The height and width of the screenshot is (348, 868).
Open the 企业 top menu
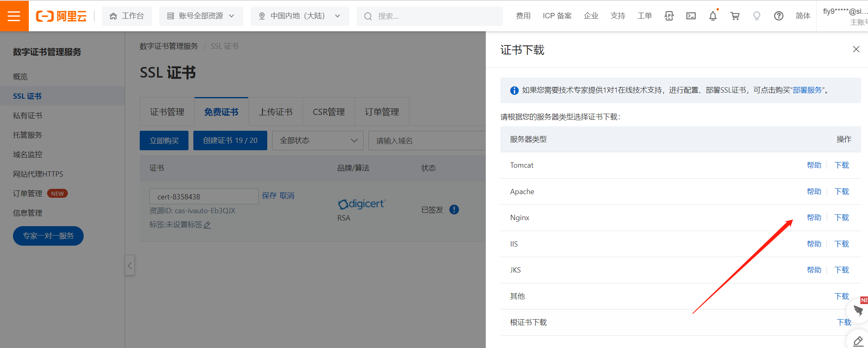point(591,16)
